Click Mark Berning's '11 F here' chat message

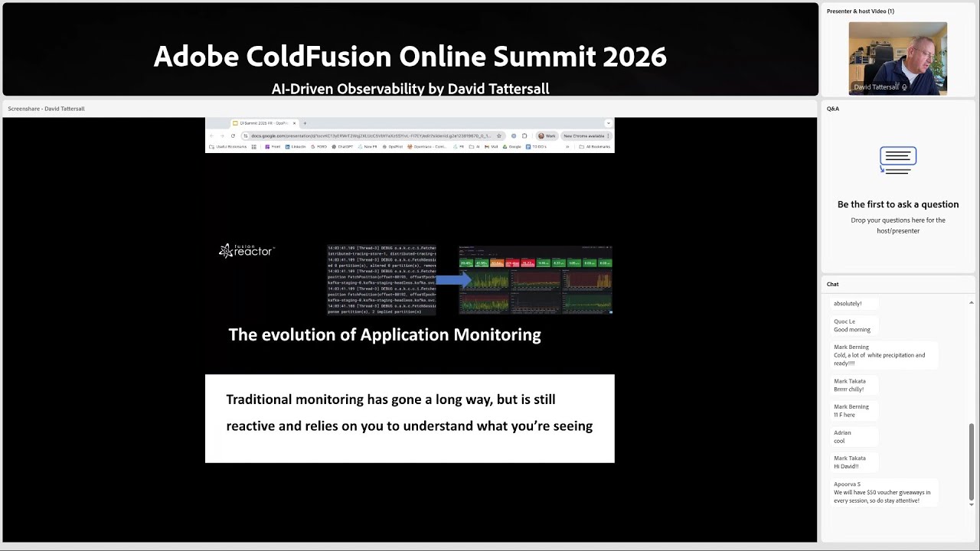(844, 415)
